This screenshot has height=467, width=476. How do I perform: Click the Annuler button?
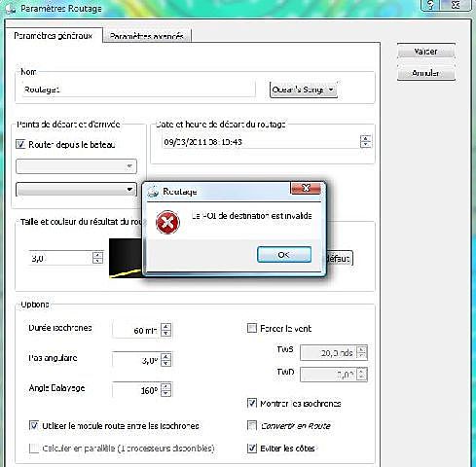click(425, 73)
